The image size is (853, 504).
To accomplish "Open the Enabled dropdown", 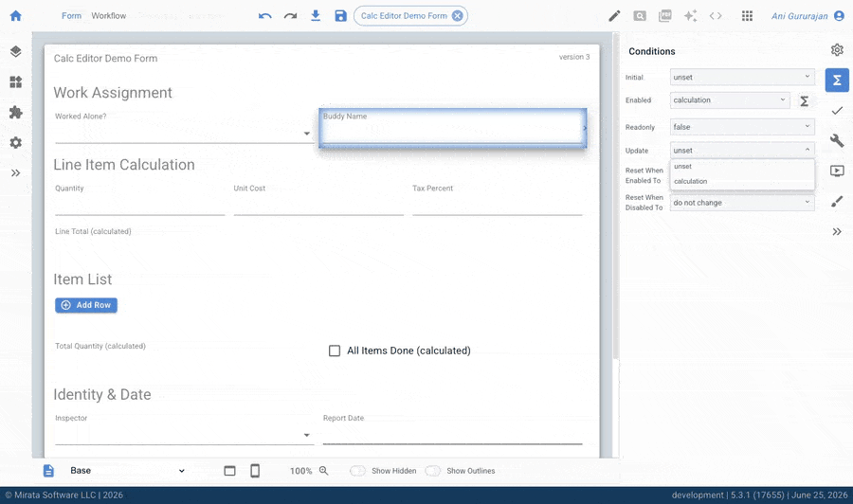I will (x=730, y=100).
